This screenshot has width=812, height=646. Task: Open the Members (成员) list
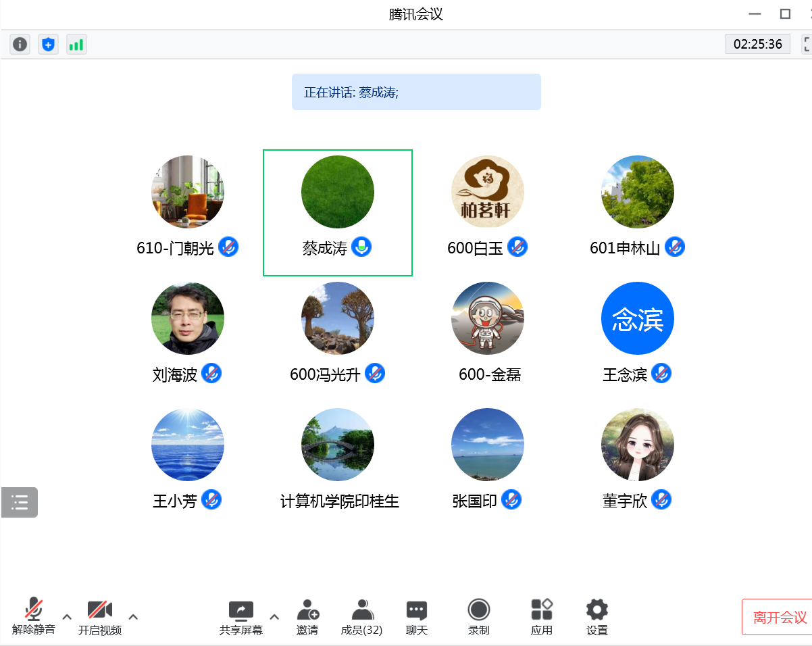click(361, 617)
